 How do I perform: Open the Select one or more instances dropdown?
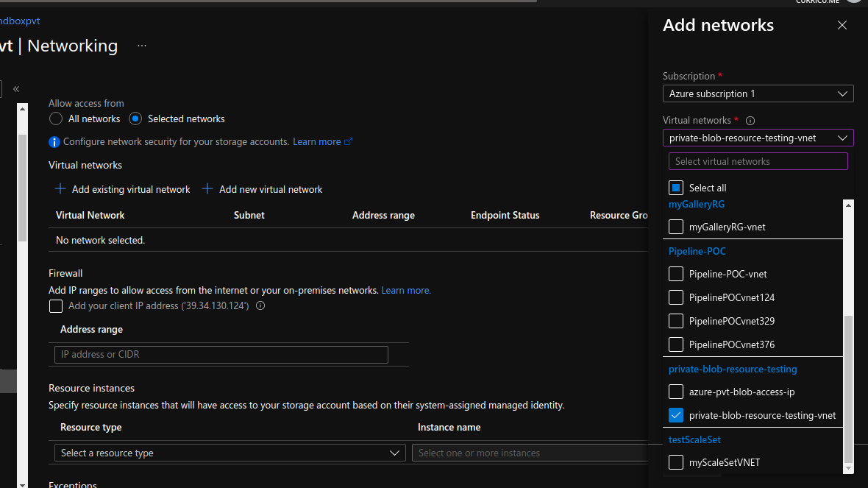tap(530, 453)
